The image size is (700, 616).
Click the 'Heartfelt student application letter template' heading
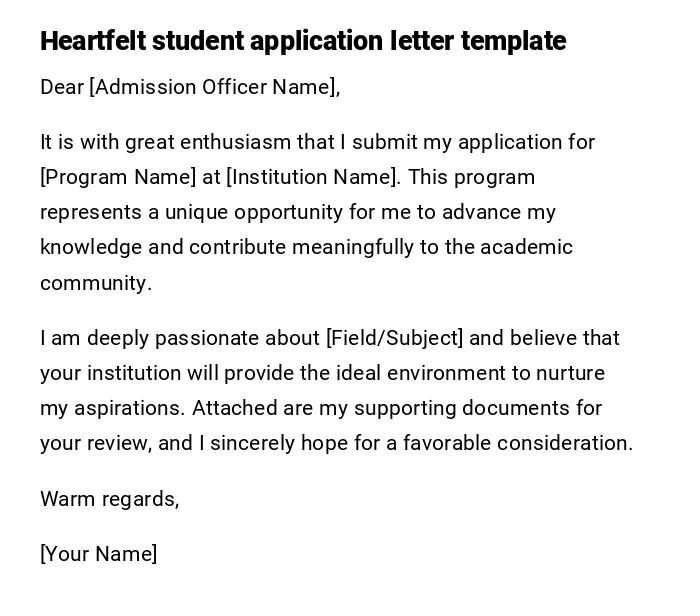pos(302,41)
